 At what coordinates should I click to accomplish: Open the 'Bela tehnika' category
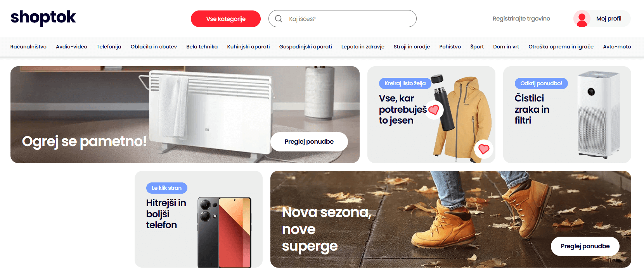tap(202, 47)
